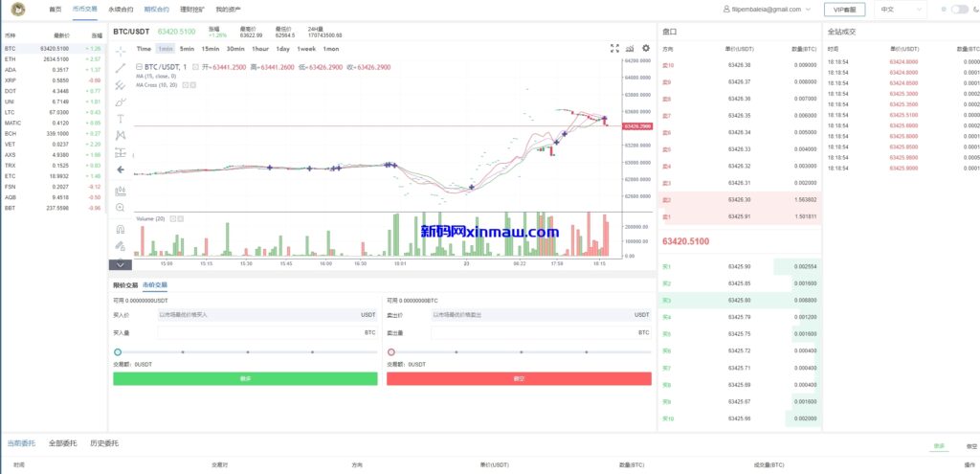Click the buy amount percentage slider handle
The image size is (980, 474).
pos(118,352)
